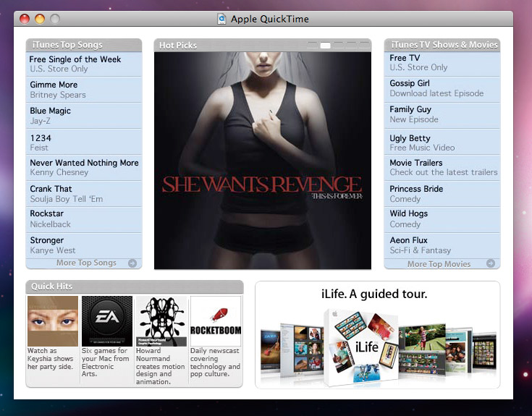The image size is (532, 416).
Task: Open Aeon Flux Sci-Fi entry
Action: coord(442,246)
